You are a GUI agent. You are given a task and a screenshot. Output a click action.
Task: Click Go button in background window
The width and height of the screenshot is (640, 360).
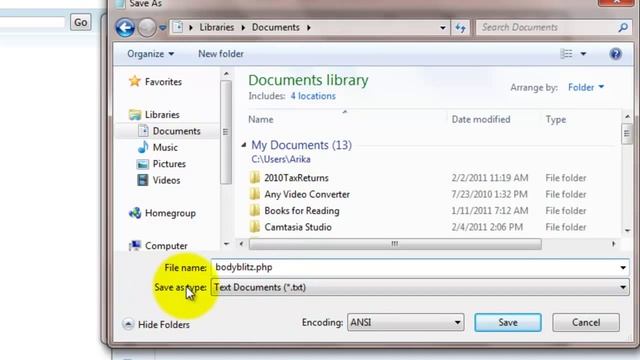tap(80, 22)
